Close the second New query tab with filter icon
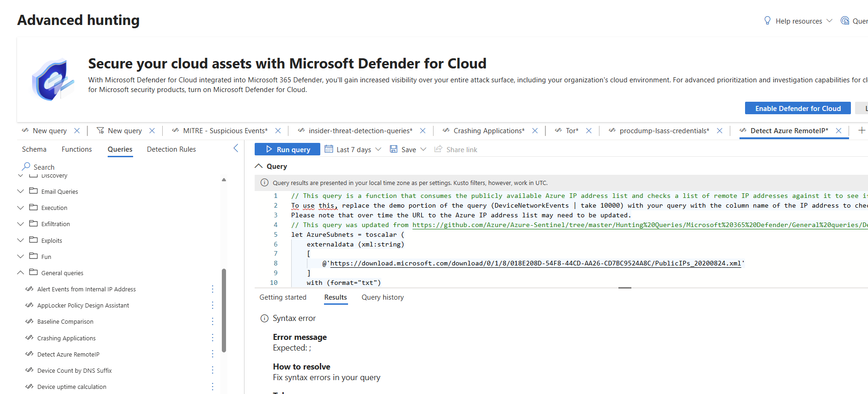 152,131
